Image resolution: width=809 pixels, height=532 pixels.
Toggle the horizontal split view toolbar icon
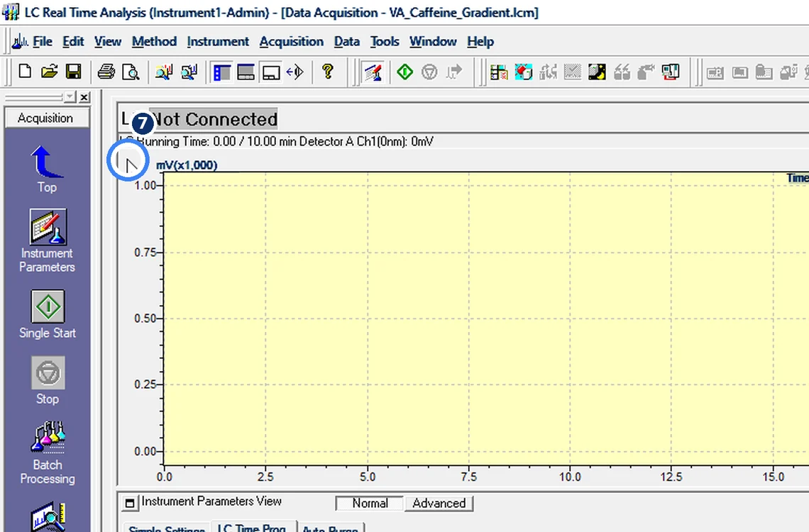tap(246, 72)
